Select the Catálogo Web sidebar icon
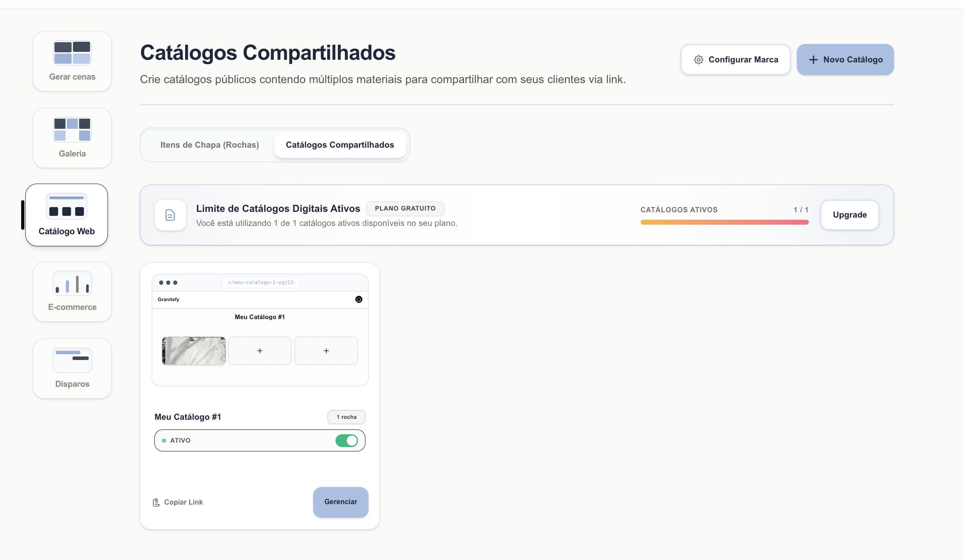Viewport: 964px width, 560px height. click(x=66, y=215)
